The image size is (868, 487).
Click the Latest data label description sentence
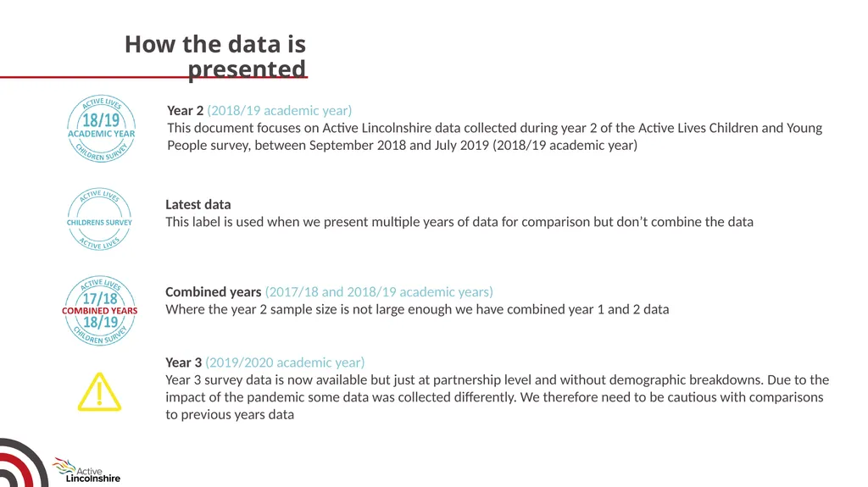tap(459, 222)
